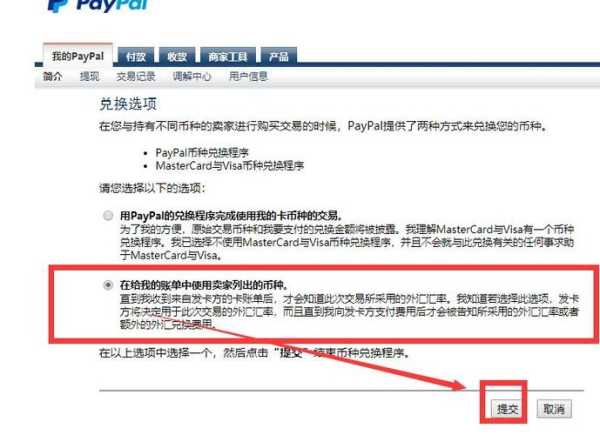This screenshot has width=600, height=435.
Task: Open the 我的PayPal tab
Action: point(78,56)
